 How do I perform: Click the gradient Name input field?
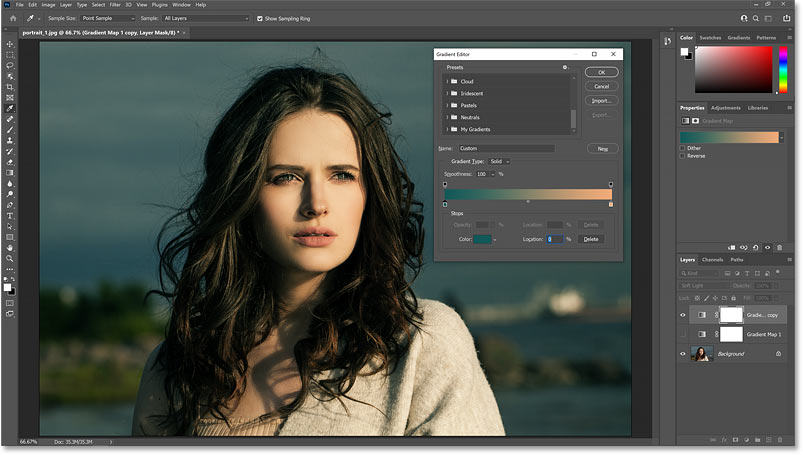tap(506, 149)
